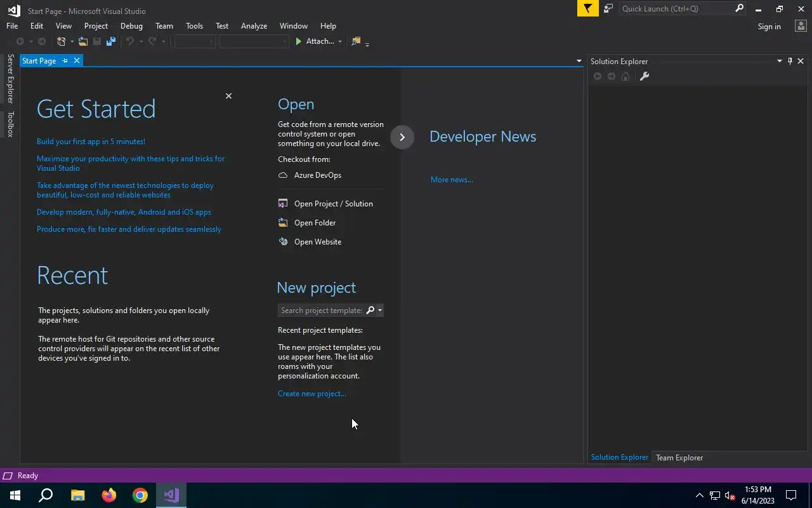Open the File menu
Image resolution: width=812 pixels, height=508 pixels.
[x=12, y=26]
